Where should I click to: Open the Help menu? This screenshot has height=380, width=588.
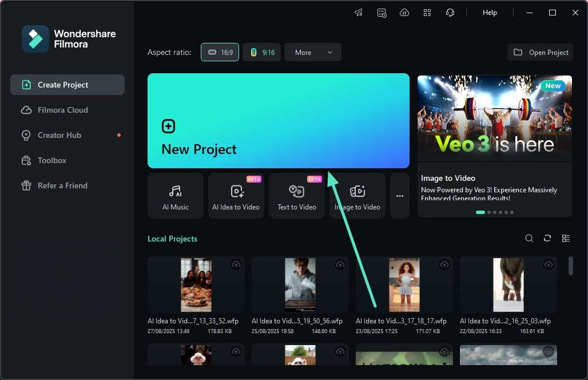point(490,13)
